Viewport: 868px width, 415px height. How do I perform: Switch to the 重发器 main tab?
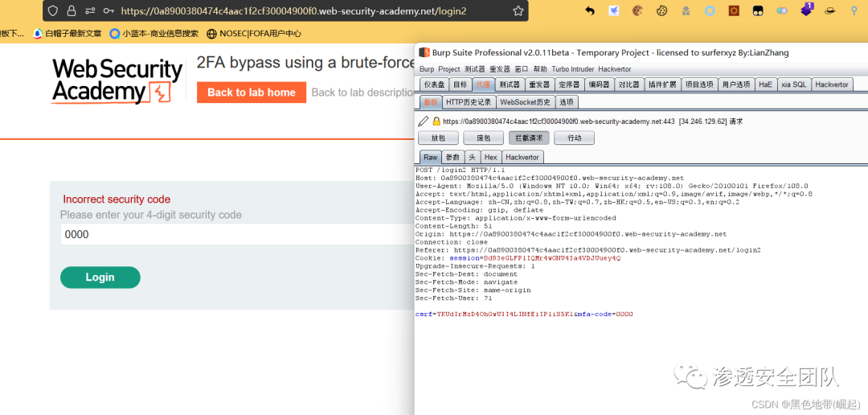click(539, 84)
